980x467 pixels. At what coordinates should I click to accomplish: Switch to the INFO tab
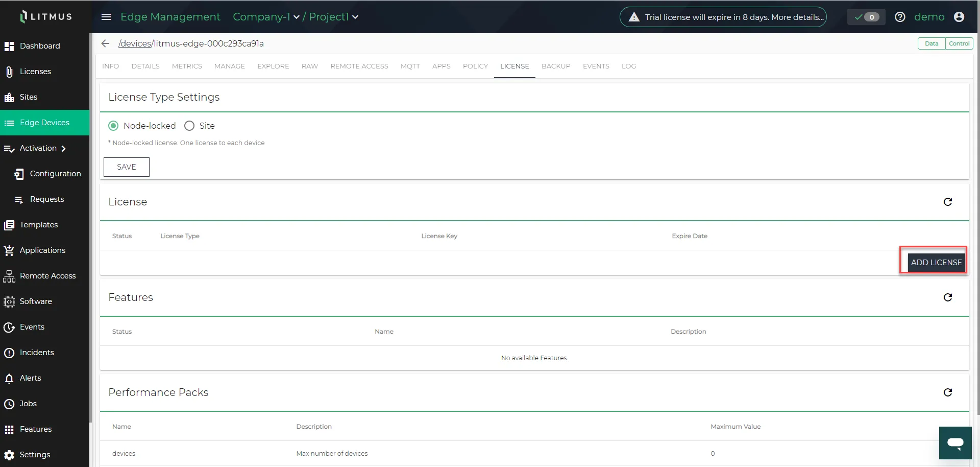point(111,66)
